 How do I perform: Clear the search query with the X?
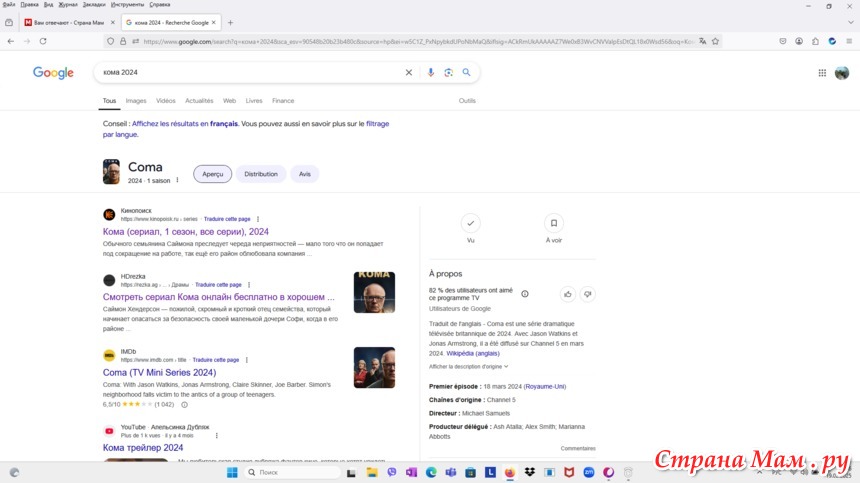(x=409, y=72)
